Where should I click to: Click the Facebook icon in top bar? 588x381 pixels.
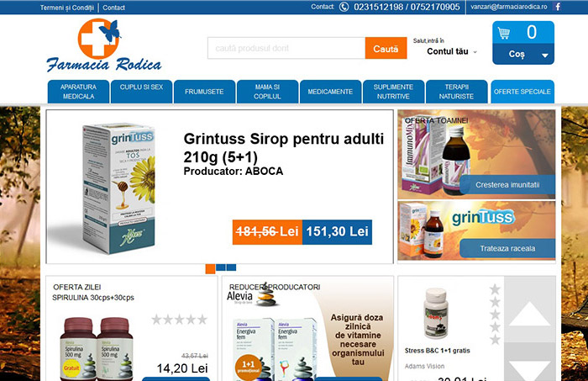coord(558,7)
